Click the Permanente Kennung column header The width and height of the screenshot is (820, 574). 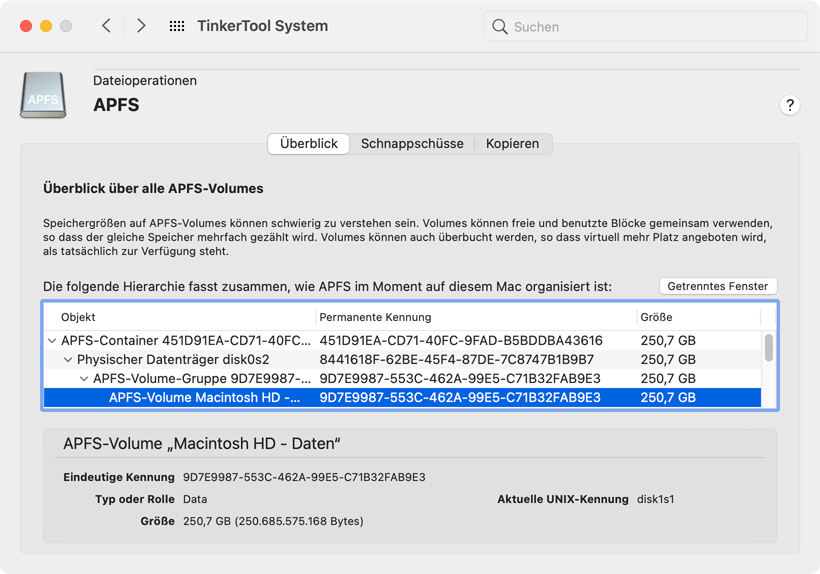tap(476, 317)
